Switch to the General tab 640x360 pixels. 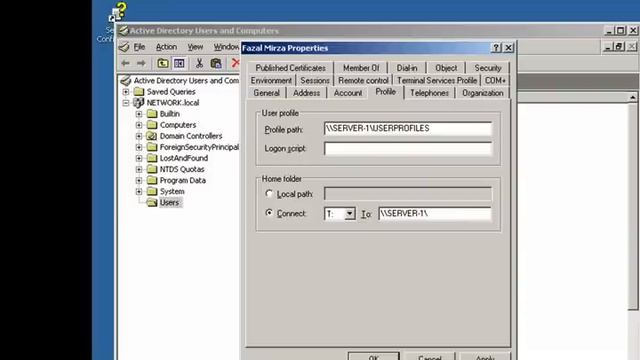(x=267, y=93)
